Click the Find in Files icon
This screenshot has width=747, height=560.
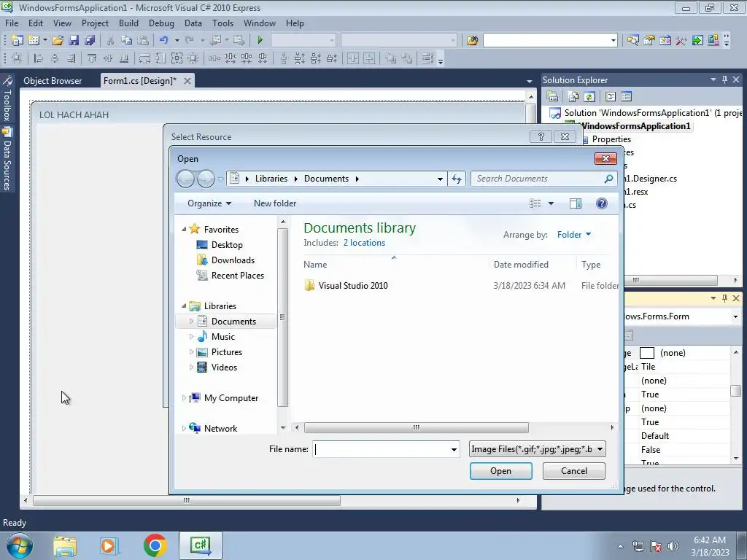pos(472,41)
